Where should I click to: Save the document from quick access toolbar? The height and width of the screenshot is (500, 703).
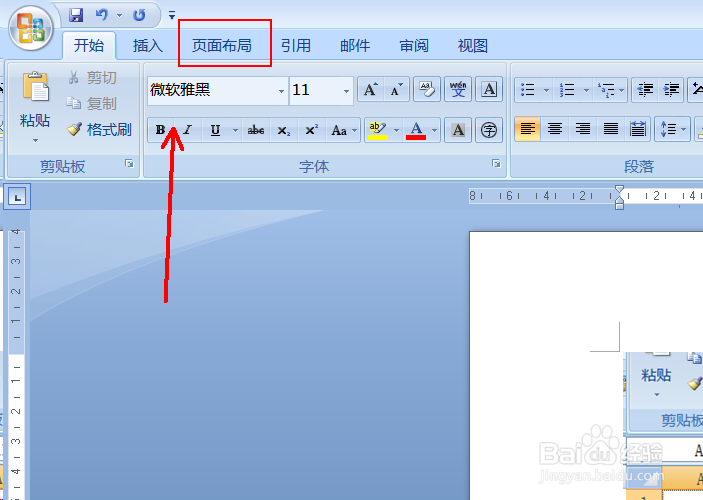(x=76, y=15)
